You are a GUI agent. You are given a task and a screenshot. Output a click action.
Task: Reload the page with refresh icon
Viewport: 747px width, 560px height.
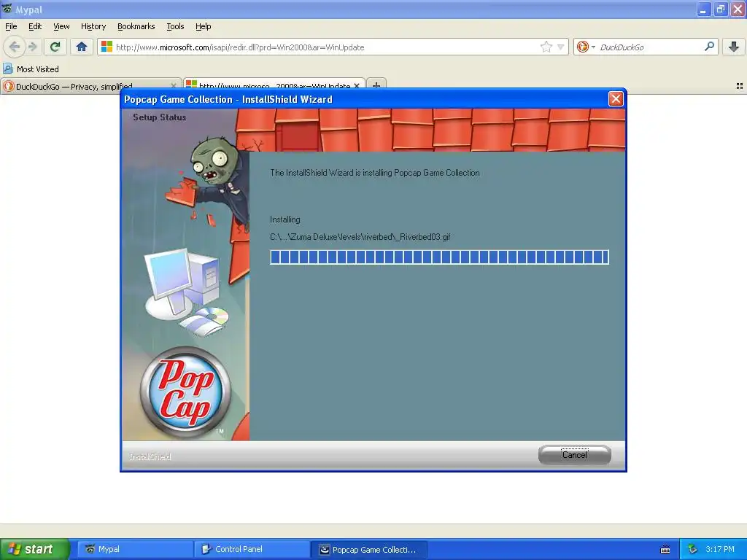pyautogui.click(x=55, y=47)
